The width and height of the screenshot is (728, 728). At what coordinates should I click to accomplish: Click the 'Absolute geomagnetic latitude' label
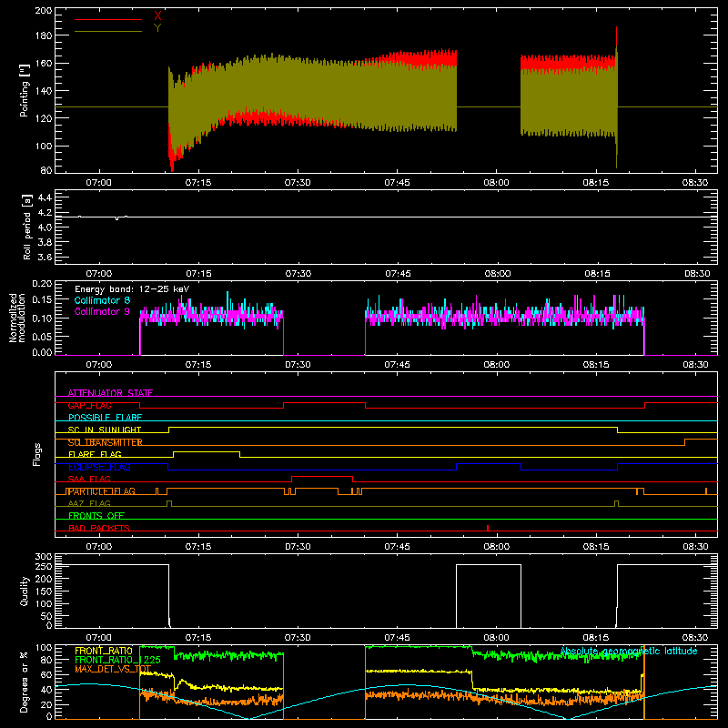(x=629, y=651)
